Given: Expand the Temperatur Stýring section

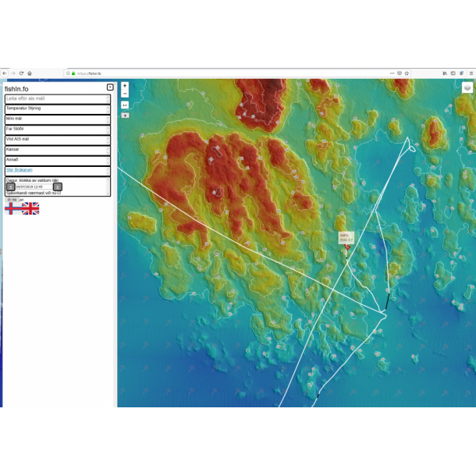Looking at the screenshot, I should pyautogui.click(x=58, y=108).
